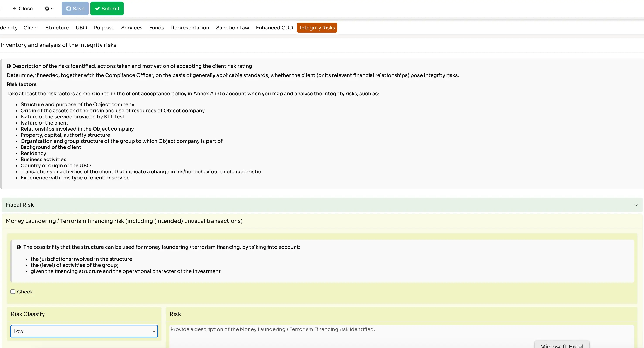Click the back arrow beside Close
Screen dimensions: 644x348
[x=15, y=8]
